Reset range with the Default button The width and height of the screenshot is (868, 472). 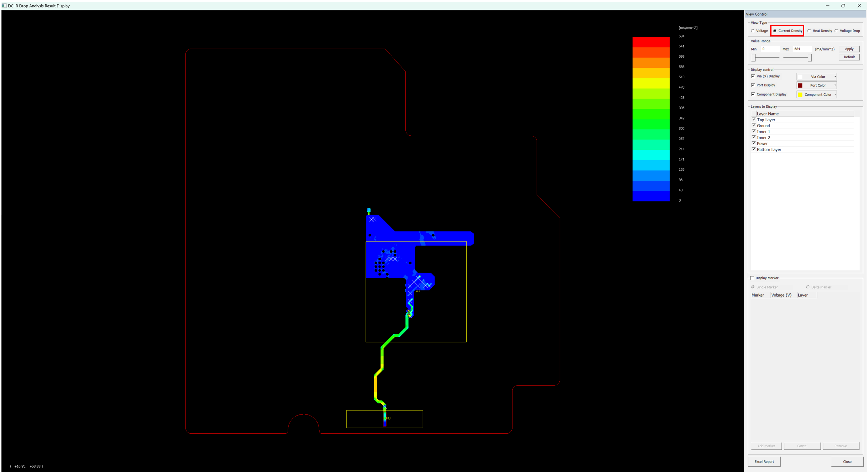coord(849,57)
